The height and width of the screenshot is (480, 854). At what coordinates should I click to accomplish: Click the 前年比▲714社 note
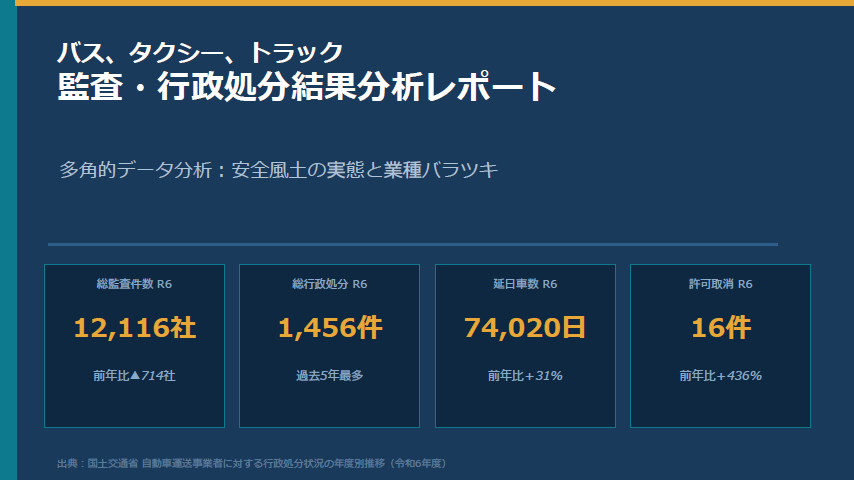click(134, 376)
